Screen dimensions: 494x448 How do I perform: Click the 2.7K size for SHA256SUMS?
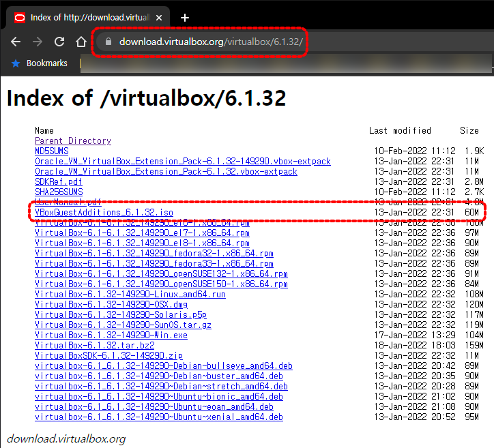click(474, 192)
